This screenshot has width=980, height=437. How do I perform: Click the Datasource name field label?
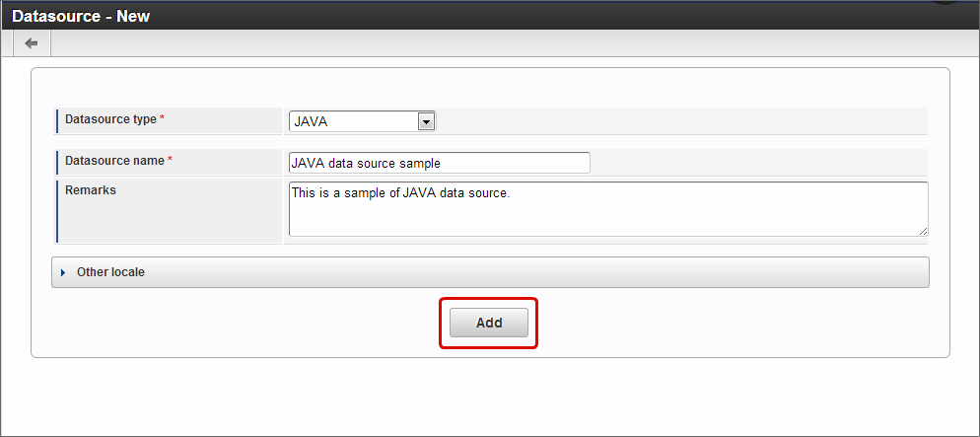click(114, 160)
